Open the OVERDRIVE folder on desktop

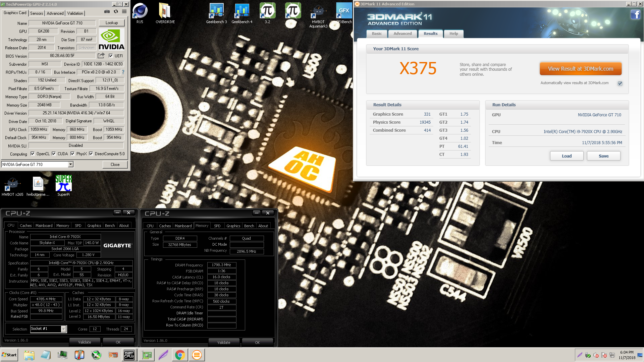point(165,13)
